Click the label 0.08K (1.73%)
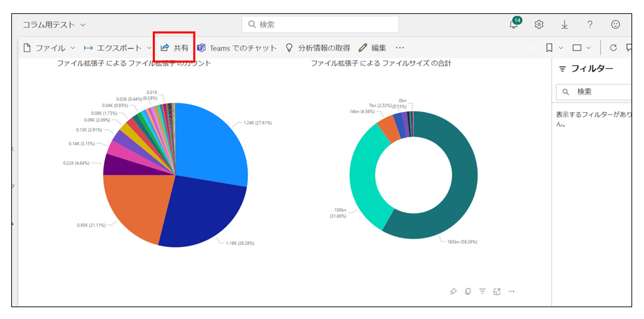644x319 pixels. pos(104,113)
